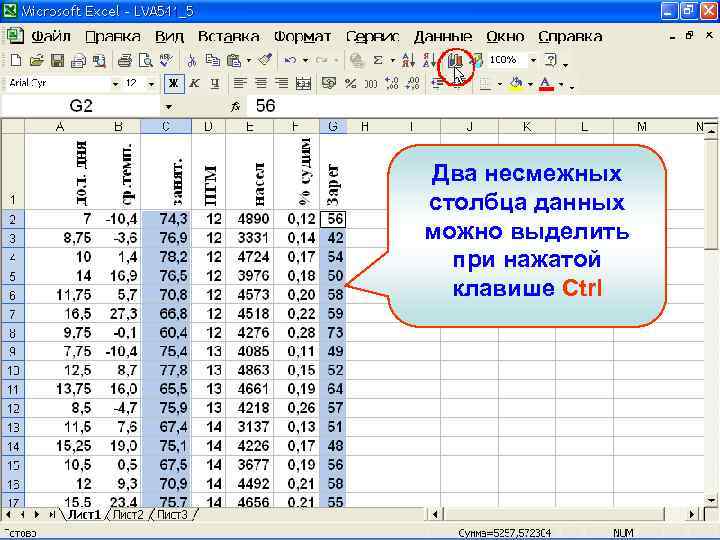
Task: Open the Name Box dropdown arrow
Action: pos(169,107)
